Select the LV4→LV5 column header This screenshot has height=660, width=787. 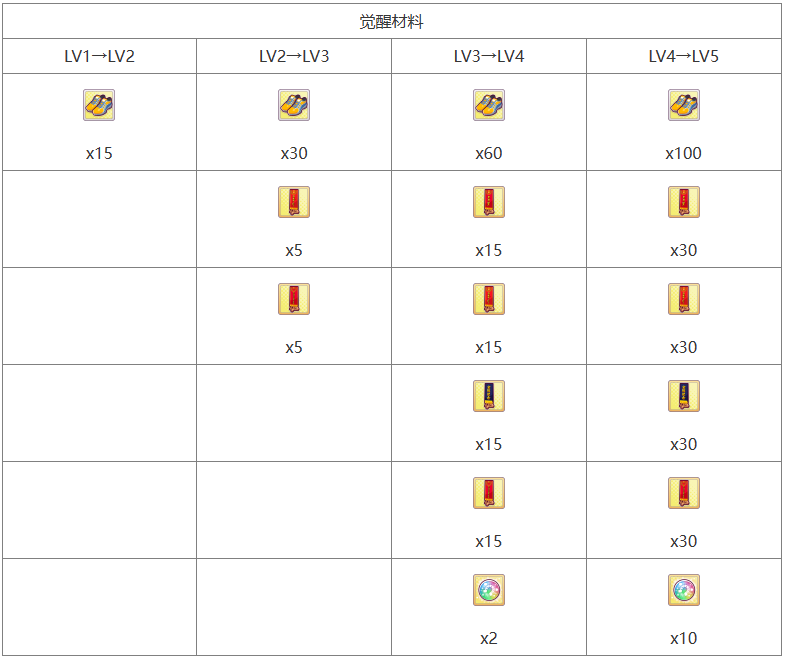[x=684, y=56]
